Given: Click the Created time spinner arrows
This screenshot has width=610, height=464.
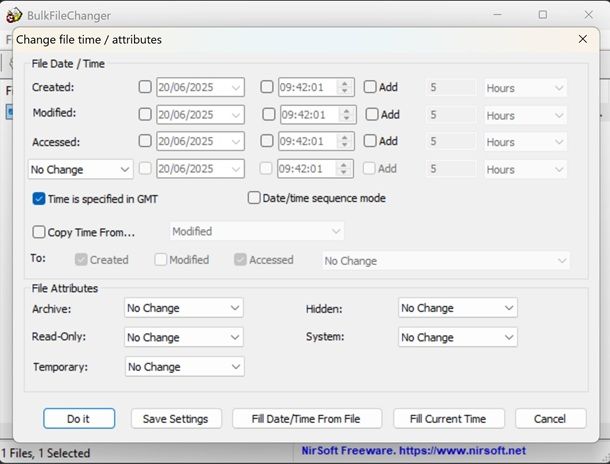Looking at the screenshot, I should [x=345, y=88].
